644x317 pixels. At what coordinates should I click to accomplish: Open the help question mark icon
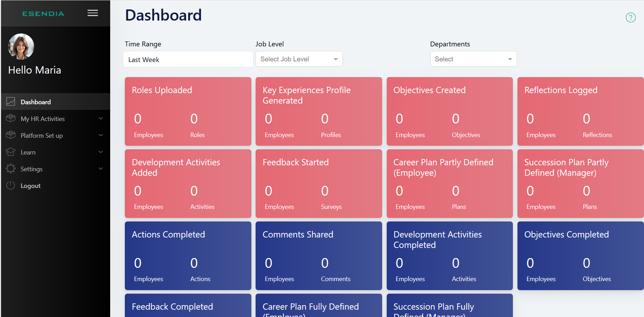click(x=630, y=17)
